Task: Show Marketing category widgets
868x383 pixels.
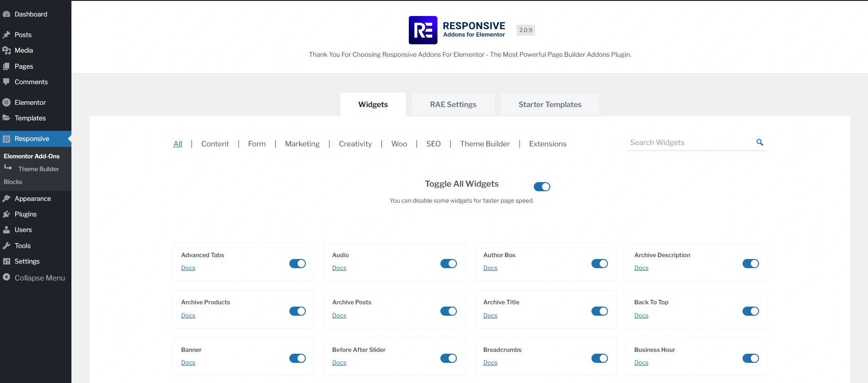Action: (302, 144)
